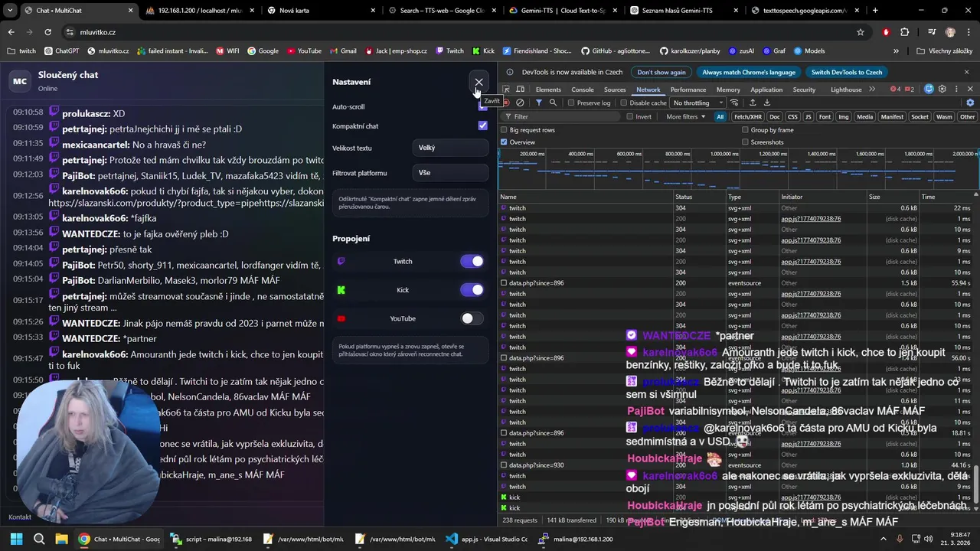This screenshot has width=980, height=551.
Task: Open the browser extensions puzzle icon
Action: (x=905, y=32)
